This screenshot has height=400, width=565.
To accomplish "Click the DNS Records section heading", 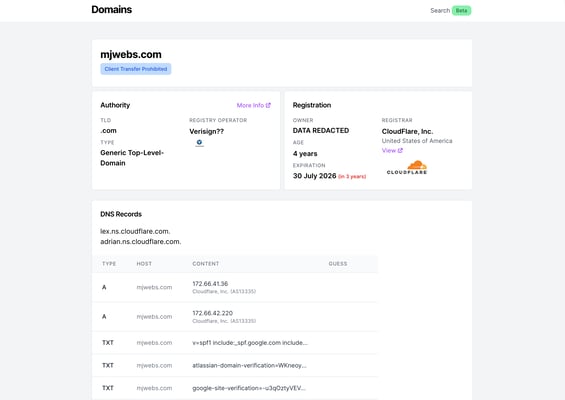I will [121, 214].
